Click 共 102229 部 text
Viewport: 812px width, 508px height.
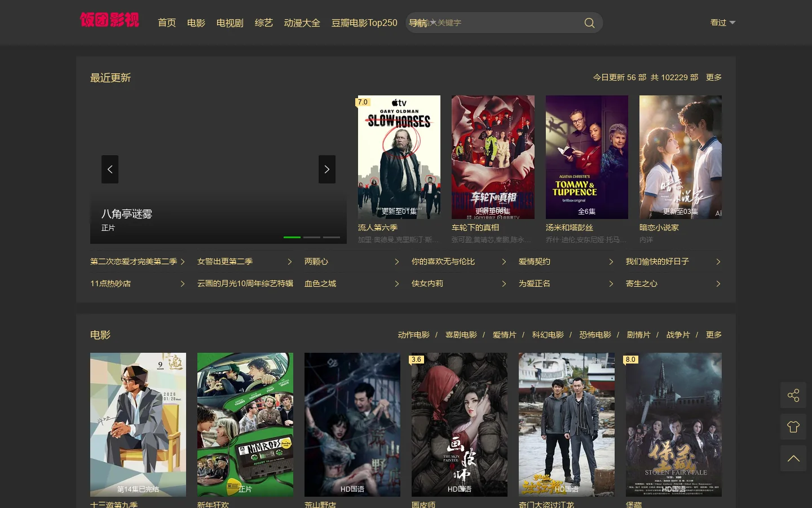point(674,77)
